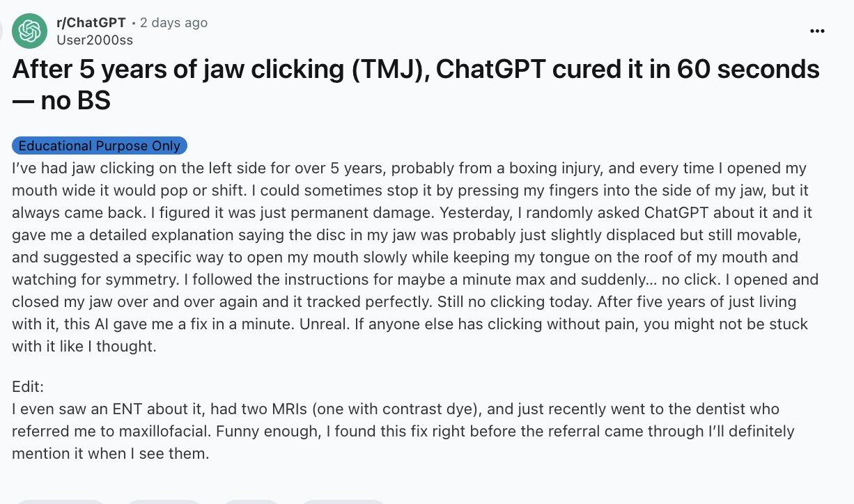Screen dimensions: 854x504
Task: Click the main post body paragraph
Action: tap(415, 257)
